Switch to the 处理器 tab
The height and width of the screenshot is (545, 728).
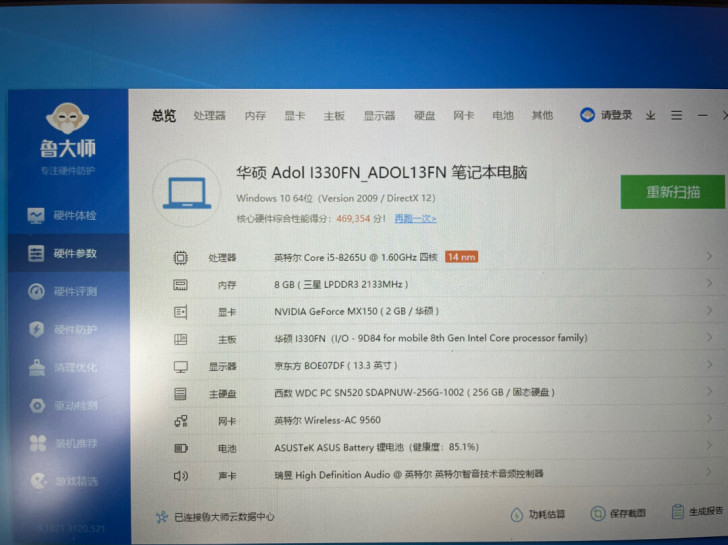[x=209, y=116]
